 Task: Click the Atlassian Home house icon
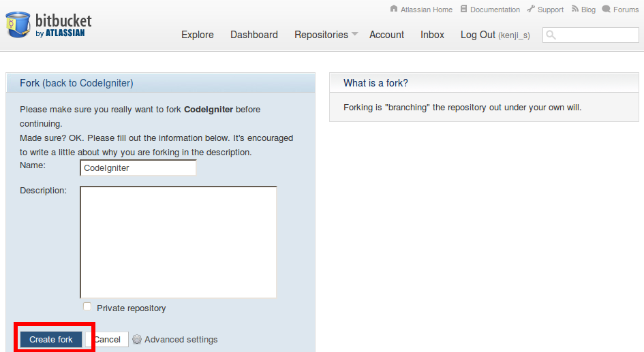394,9
